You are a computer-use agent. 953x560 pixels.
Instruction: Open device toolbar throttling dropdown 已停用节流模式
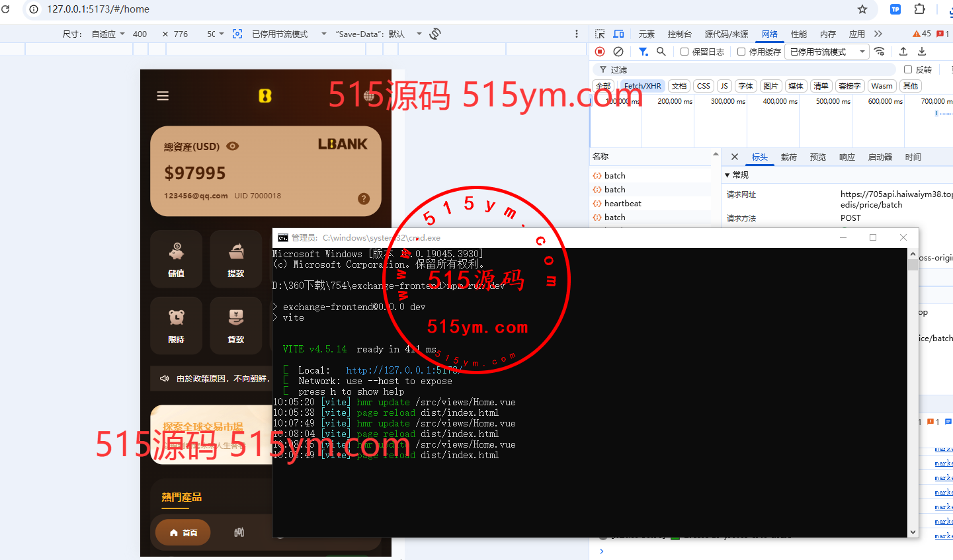[x=289, y=34]
